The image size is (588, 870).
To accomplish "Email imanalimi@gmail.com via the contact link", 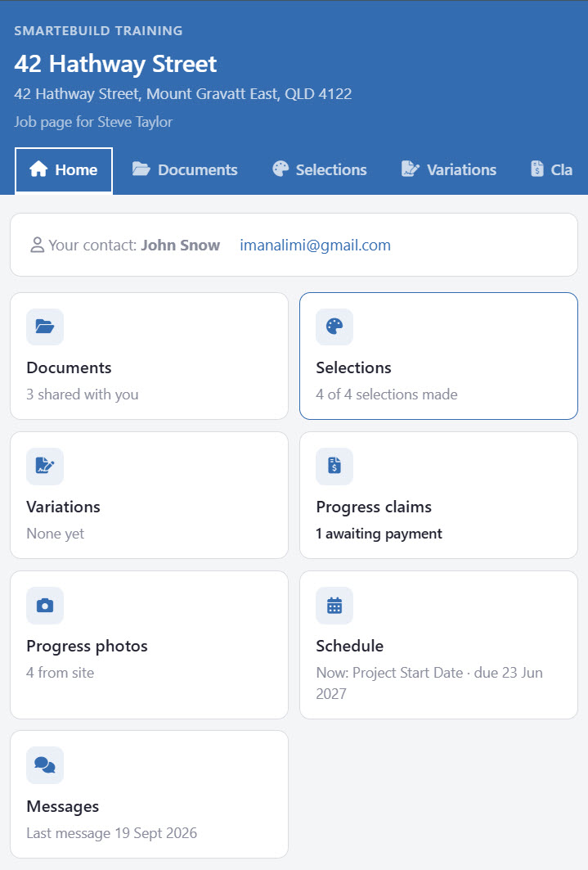I will pyautogui.click(x=316, y=246).
